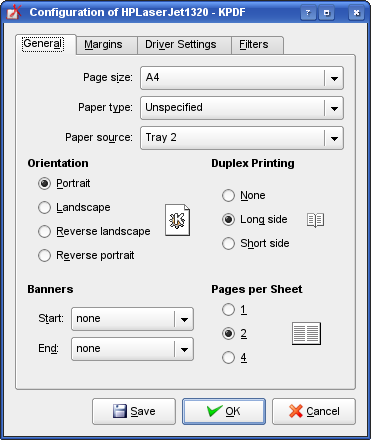Expand the Paper source combo box
Image resolution: width=371 pixels, height=440 pixels.
242,138
